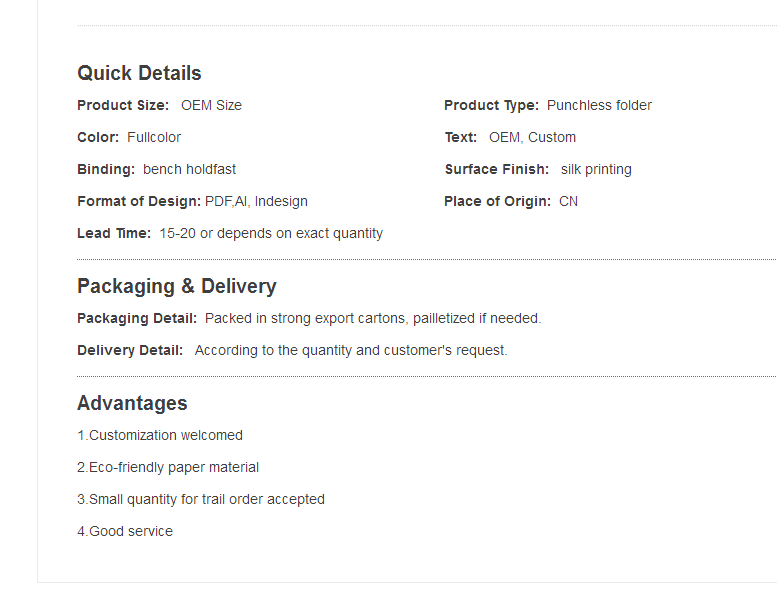Click the Delivery Detail description text

[x=351, y=350]
